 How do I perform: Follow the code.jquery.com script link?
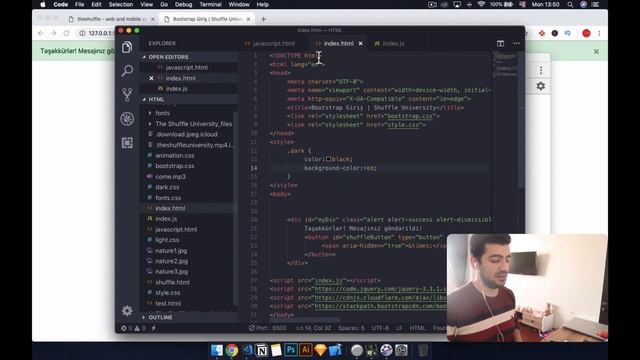380,289
